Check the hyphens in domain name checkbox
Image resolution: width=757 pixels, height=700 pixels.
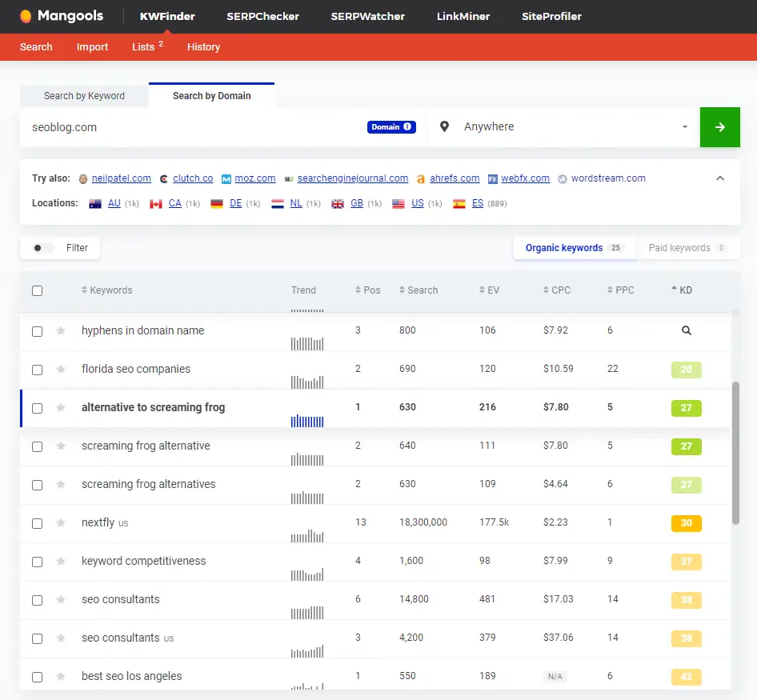37,332
